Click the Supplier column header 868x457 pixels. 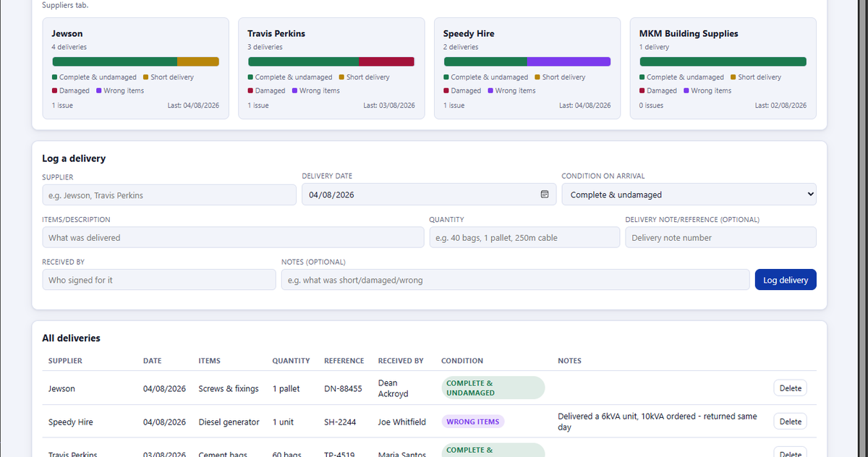[x=65, y=361]
